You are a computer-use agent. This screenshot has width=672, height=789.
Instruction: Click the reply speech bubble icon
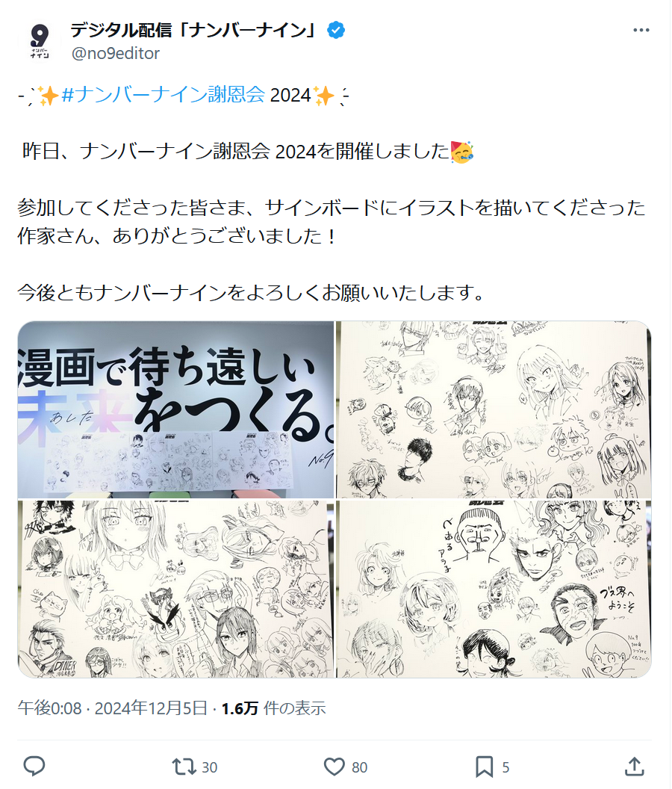[34, 767]
